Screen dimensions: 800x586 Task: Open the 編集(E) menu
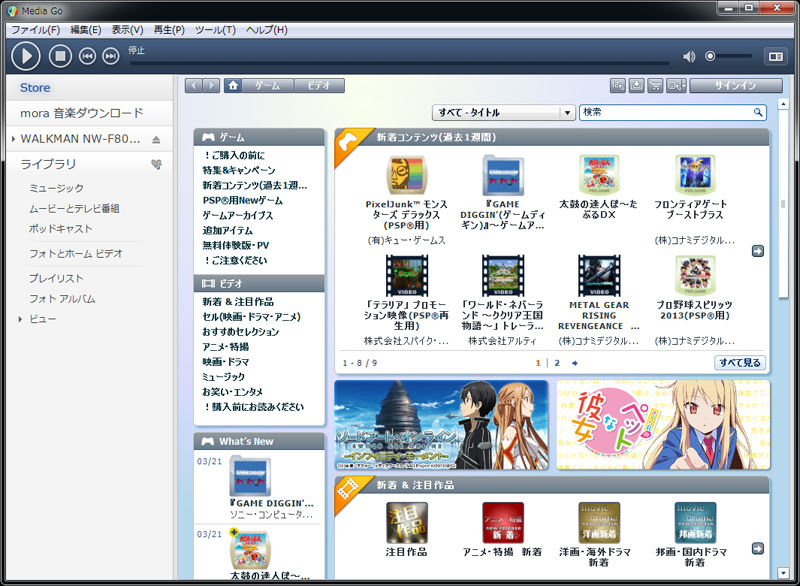[x=86, y=30]
